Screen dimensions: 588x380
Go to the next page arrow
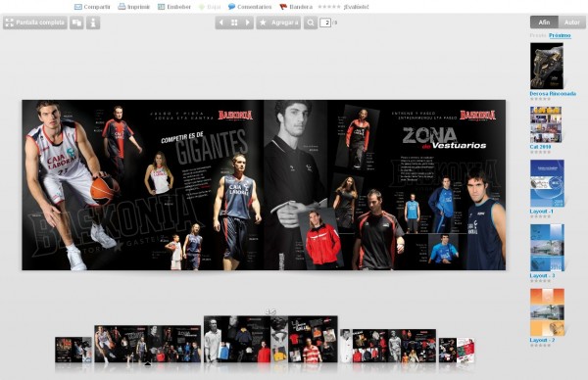248,23
